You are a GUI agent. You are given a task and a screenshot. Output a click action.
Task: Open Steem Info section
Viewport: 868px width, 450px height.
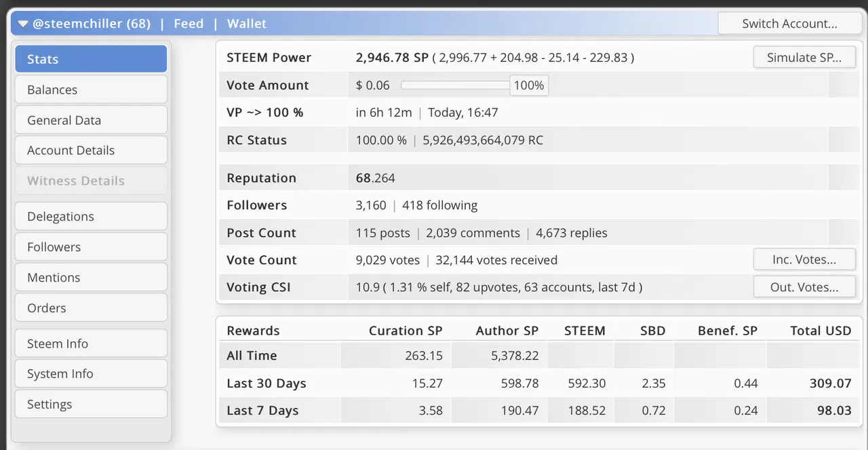coord(91,343)
